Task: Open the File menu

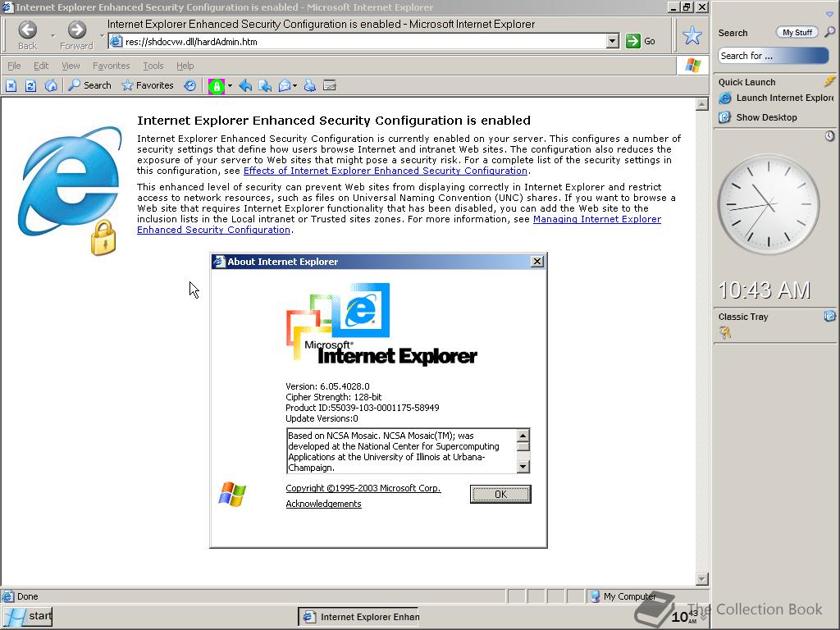Action: pos(14,66)
